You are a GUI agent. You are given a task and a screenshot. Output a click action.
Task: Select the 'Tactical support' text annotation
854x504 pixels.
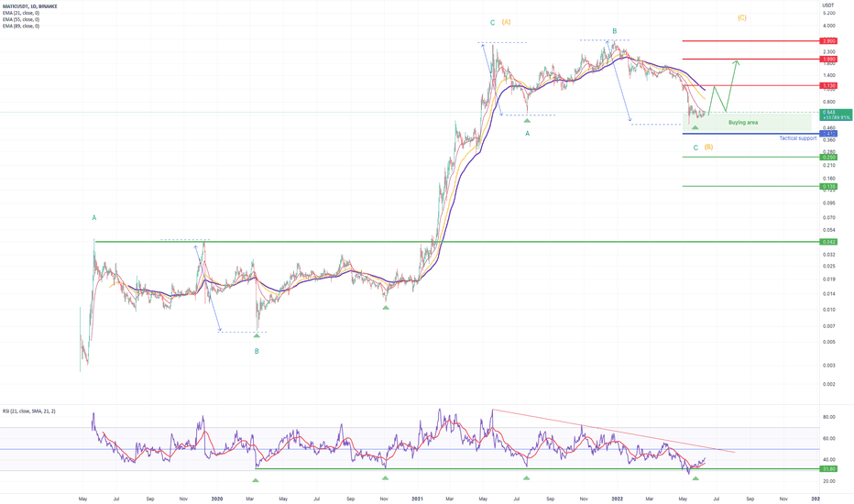[x=797, y=138]
